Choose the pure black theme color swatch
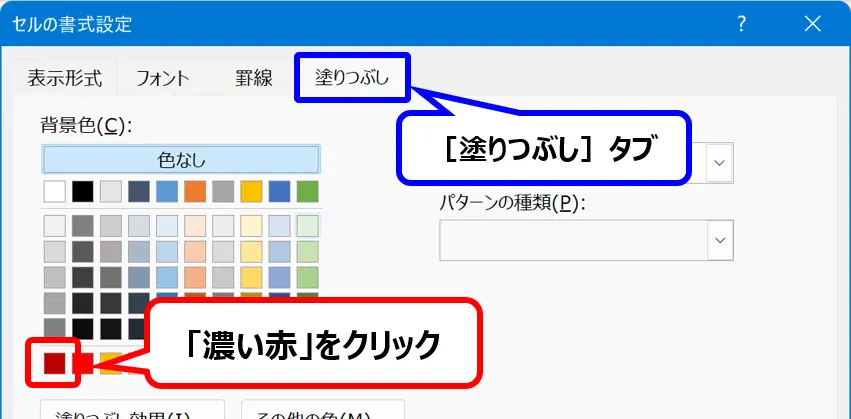Image resolution: width=851 pixels, height=419 pixels. (82, 192)
